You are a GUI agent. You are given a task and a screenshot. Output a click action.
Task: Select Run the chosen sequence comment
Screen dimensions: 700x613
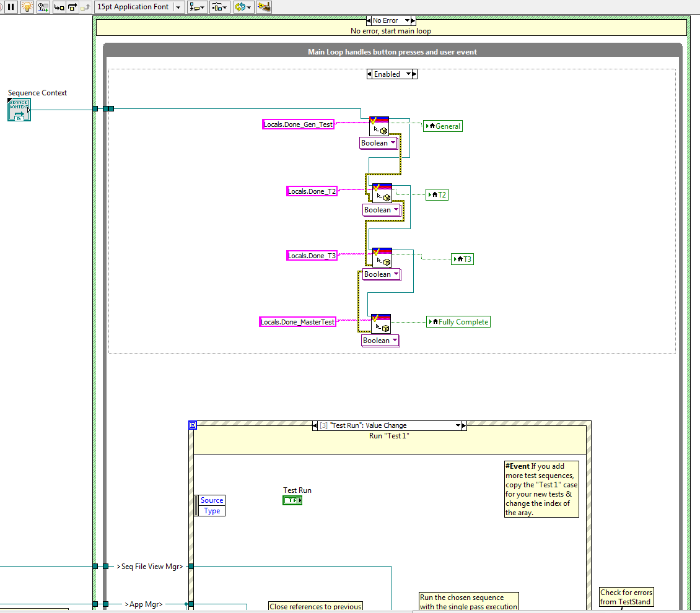[469, 601]
